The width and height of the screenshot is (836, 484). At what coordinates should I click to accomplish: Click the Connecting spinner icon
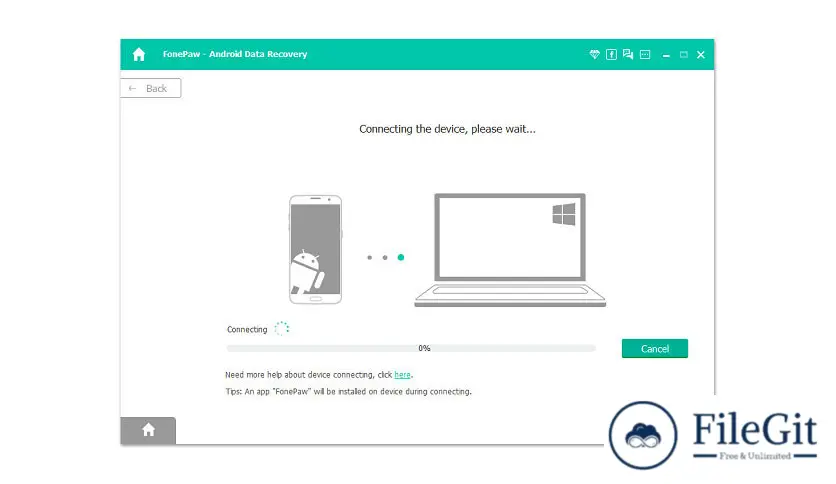coord(282,328)
